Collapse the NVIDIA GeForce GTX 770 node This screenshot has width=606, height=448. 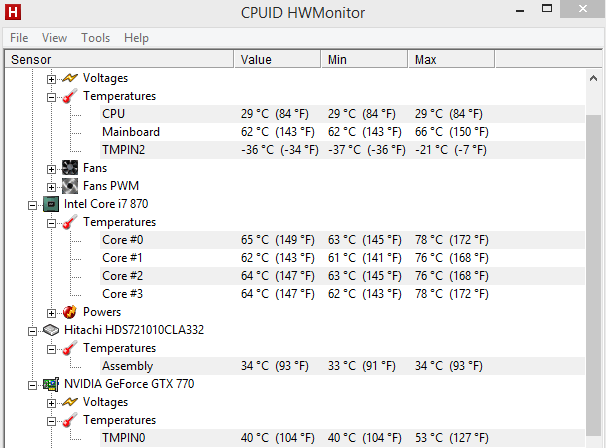click(32, 385)
